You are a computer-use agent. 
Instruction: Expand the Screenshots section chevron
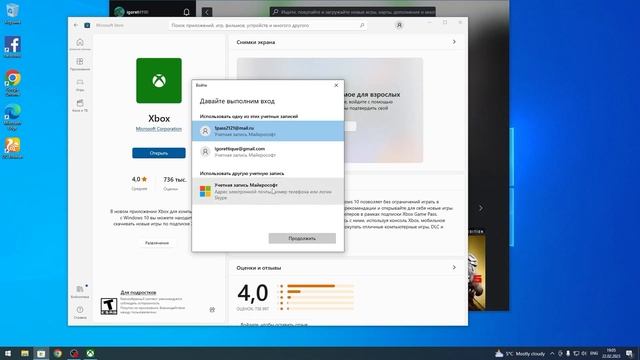(x=454, y=42)
